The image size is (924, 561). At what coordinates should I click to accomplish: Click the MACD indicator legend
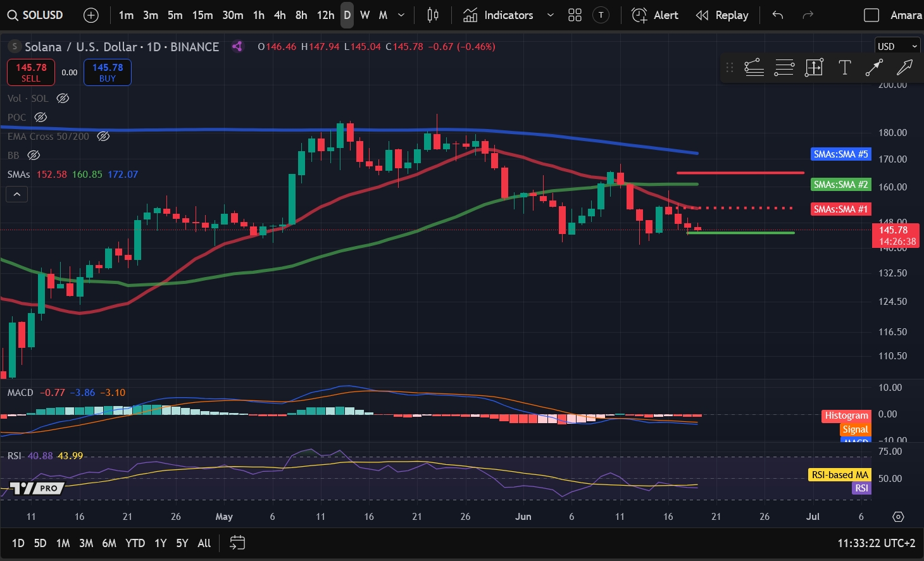(20, 393)
